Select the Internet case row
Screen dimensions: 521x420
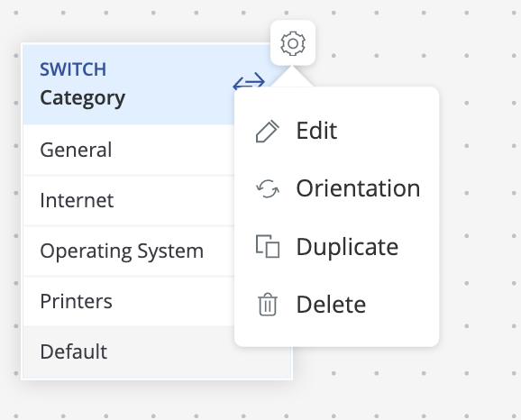click(x=129, y=200)
